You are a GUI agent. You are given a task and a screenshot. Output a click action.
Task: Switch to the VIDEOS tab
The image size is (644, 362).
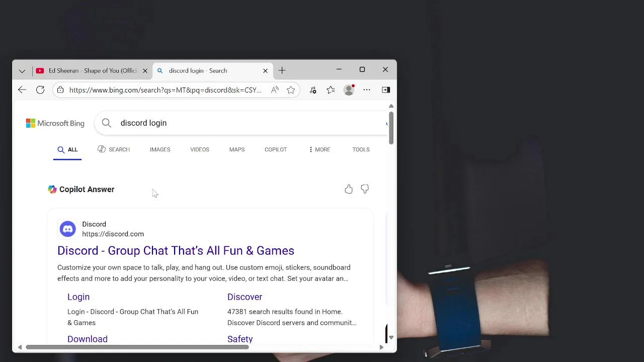(x=200, y=149)
